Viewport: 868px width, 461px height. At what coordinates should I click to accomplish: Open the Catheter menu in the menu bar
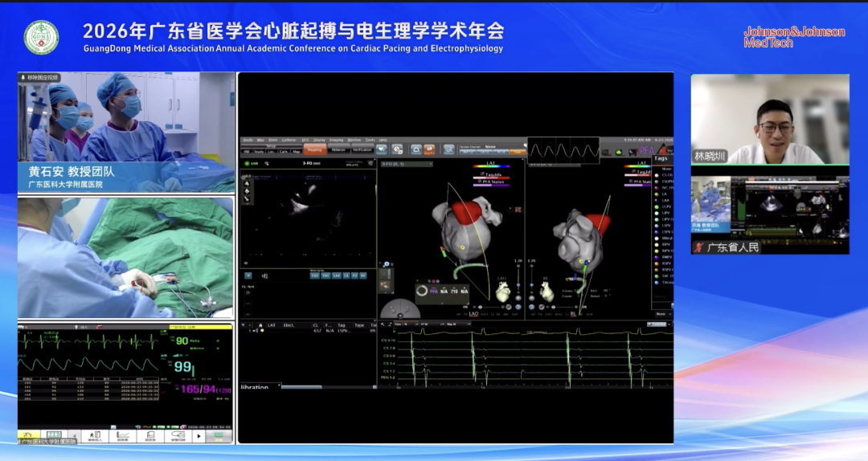point(289,140)
